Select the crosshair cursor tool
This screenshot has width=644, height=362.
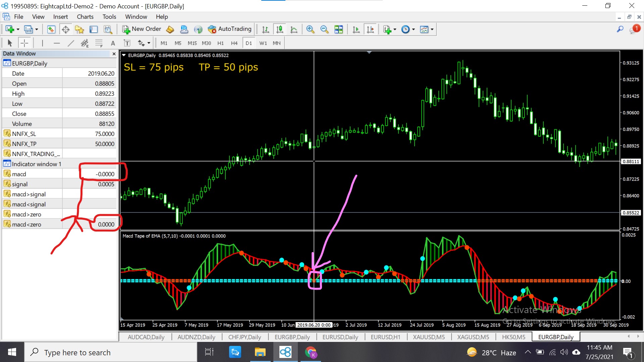click(24, 43)
